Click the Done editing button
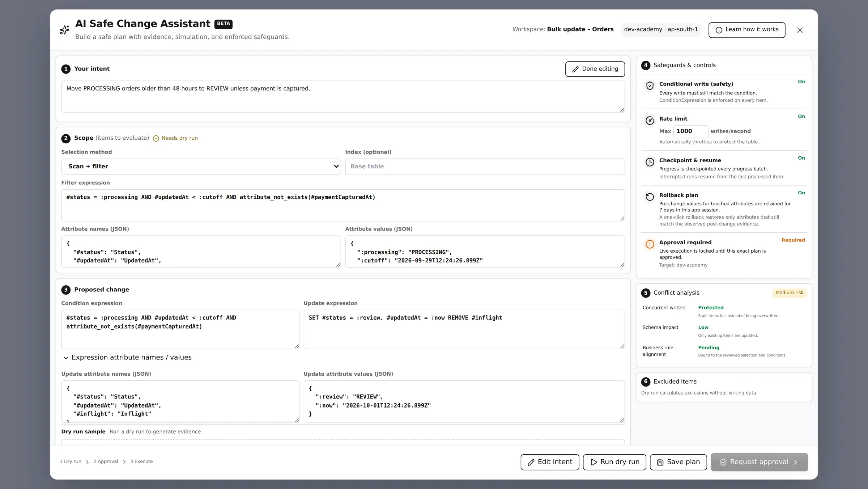868x489 pixels. point(595,69)
